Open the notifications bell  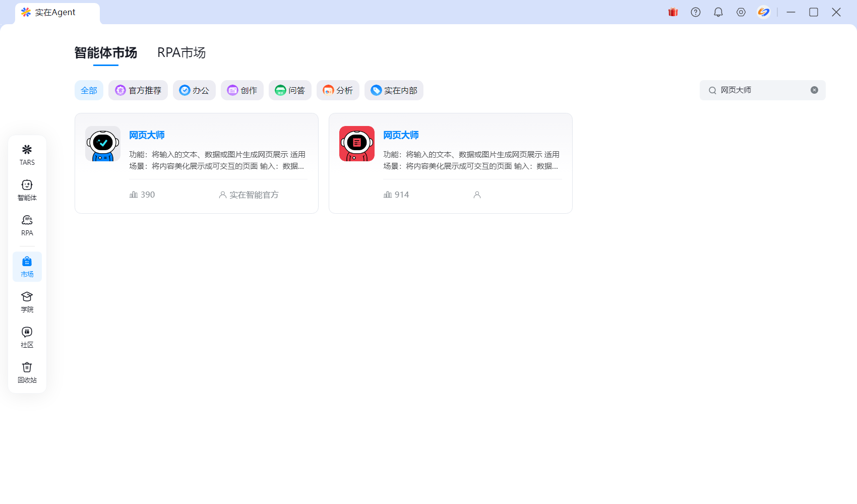[x=718, y=12]
